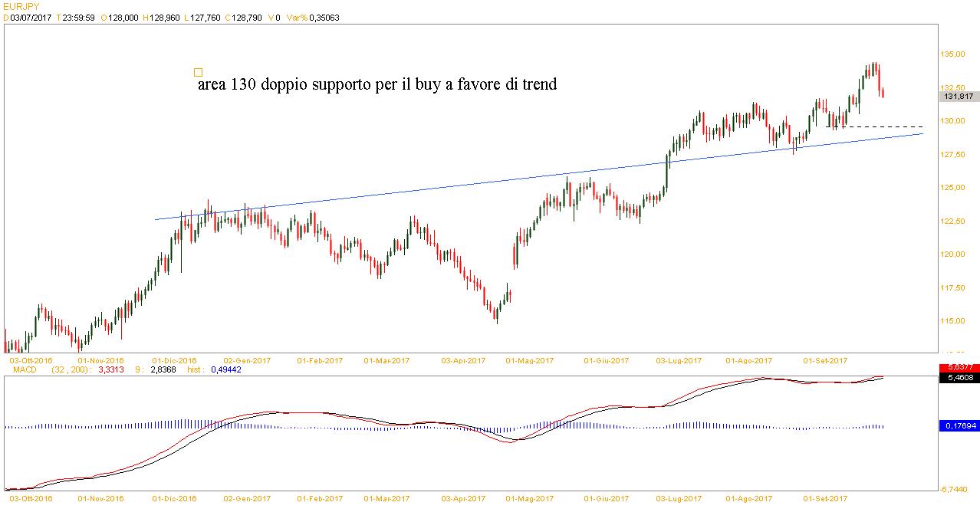The height and width of the screenshot is (512, 980).
Task: Click the small yellow annotation square marker
Action: pos(198,72)
